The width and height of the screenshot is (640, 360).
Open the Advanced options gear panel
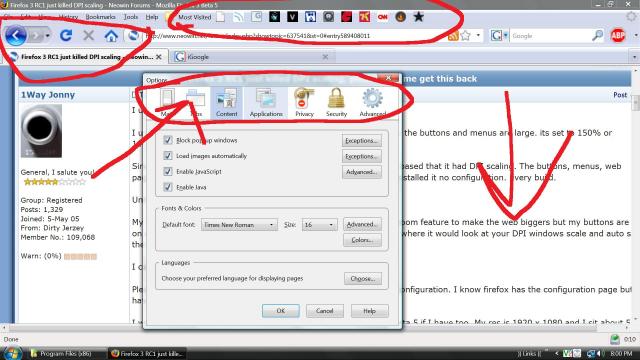pyautogui.click(x=373, y=103)
